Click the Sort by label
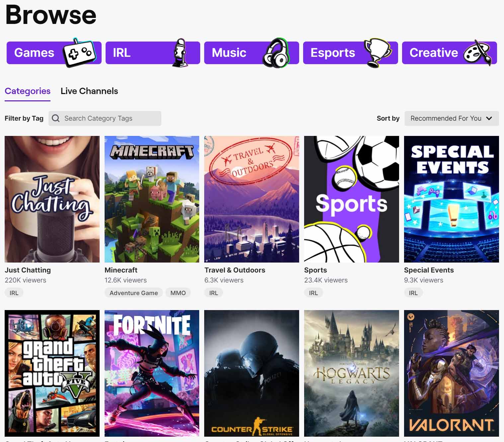504x442 pixels. click(x=388, y=118)
